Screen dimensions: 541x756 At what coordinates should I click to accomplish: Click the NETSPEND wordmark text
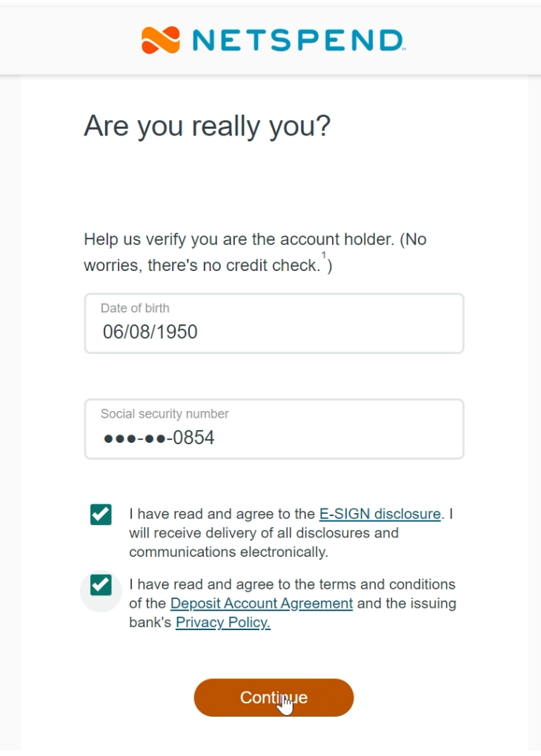[x=297, y=40]
